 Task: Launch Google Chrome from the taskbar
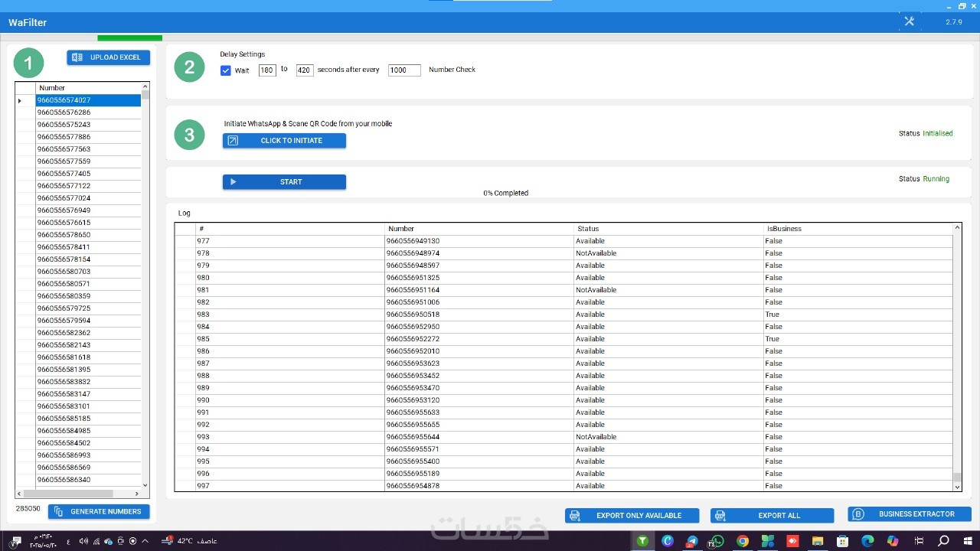pos(742,541)
